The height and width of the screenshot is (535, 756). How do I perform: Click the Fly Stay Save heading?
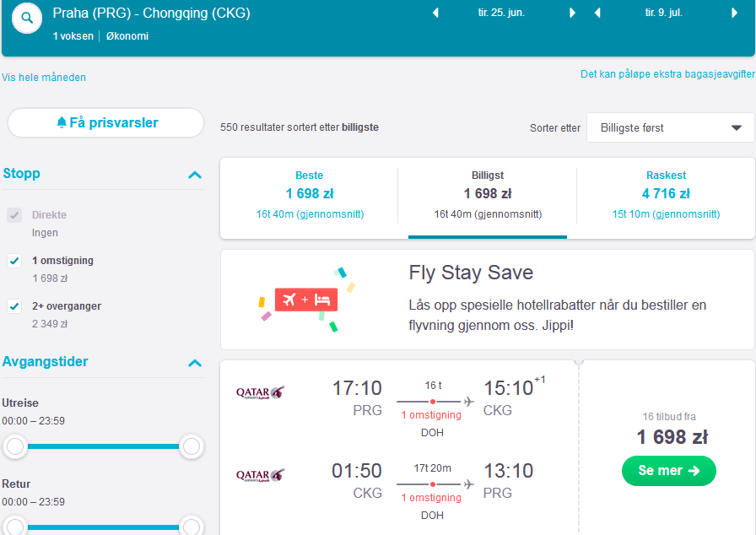(471, 273)
